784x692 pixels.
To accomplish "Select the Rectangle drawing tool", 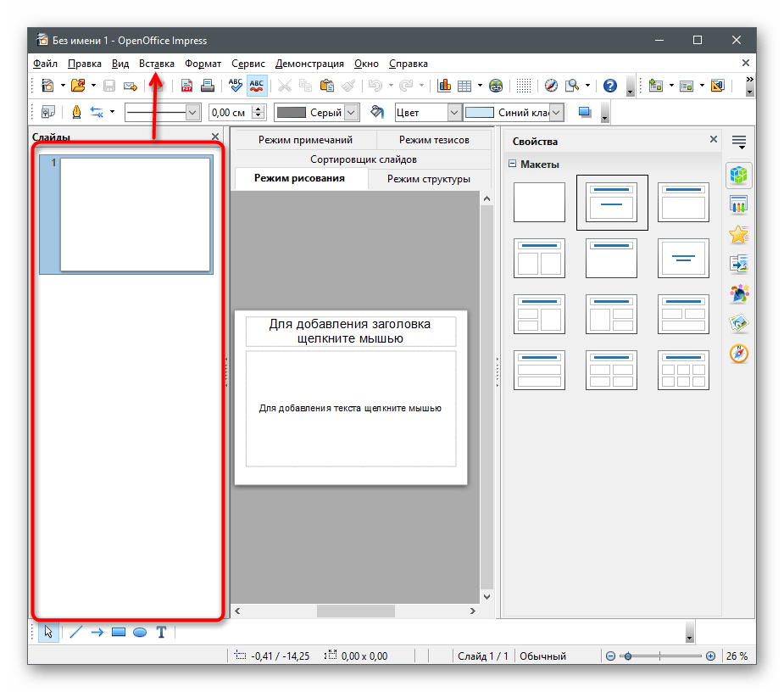I will click(x=119, y=633).
